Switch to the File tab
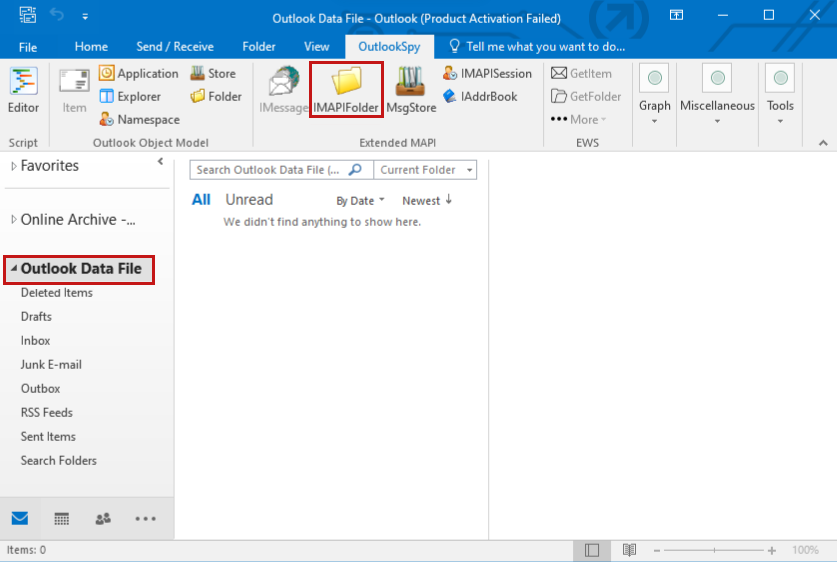 tap(28, 47)
